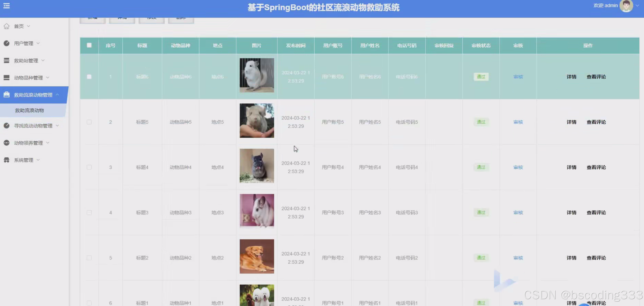Open the 系统管理 menu item
The image size is (644, 306).
coord(23,160)
